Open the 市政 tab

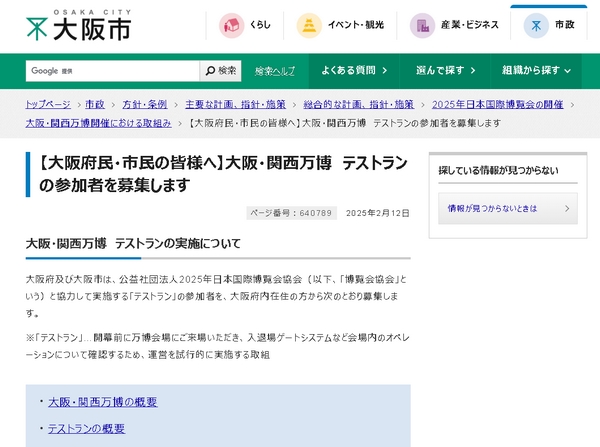point(549,24)
